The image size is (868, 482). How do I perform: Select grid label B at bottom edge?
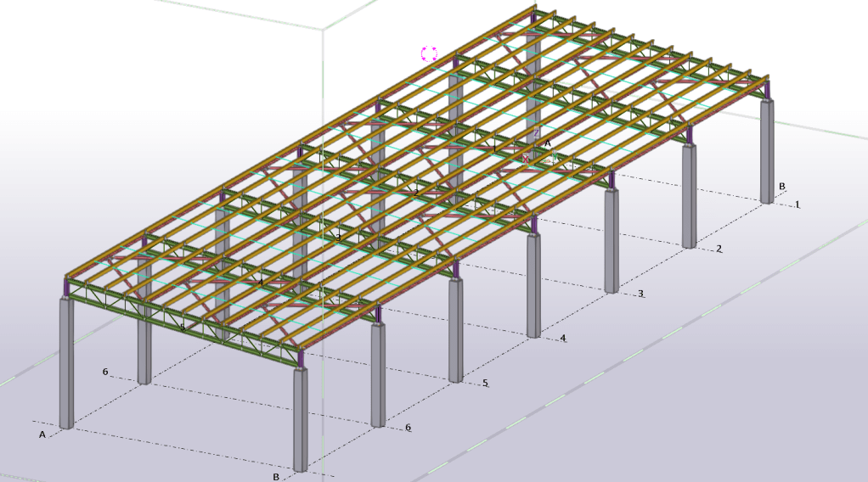coord(276,477)
